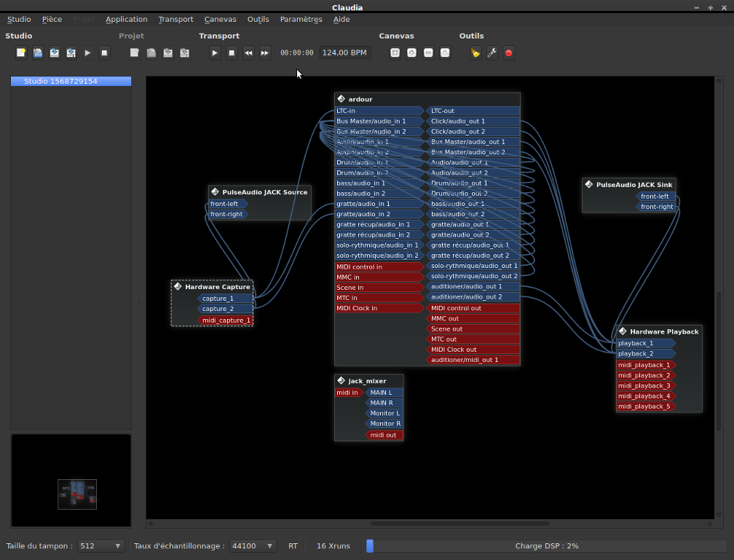Open the Paramètres menu
Viewport: 734px width, 560px height.
click(x=301, y=20)
